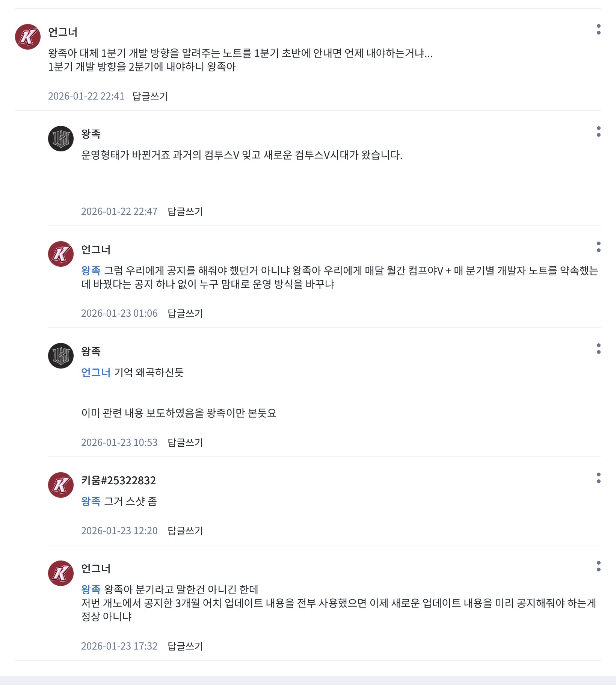Click blue 언그너 mention in 왕족's reply
The height and width of the screenshot is (698, 616).
[96, 372]
